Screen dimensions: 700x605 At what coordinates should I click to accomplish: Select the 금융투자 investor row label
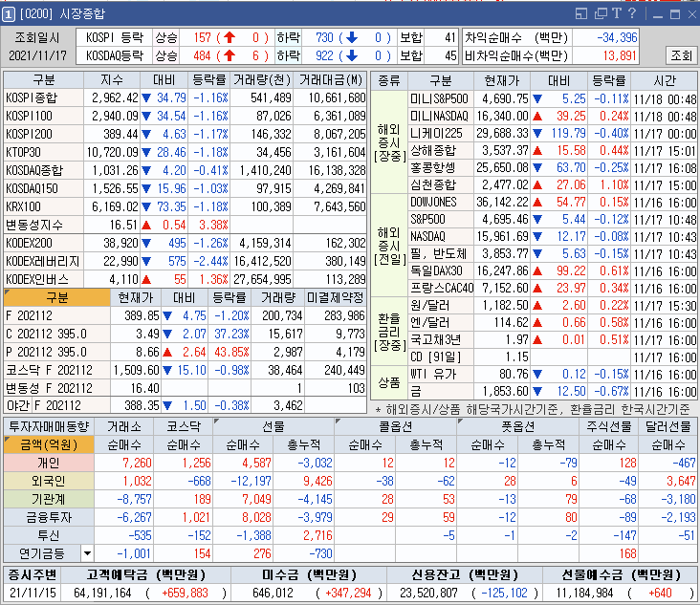coord(49,518)
